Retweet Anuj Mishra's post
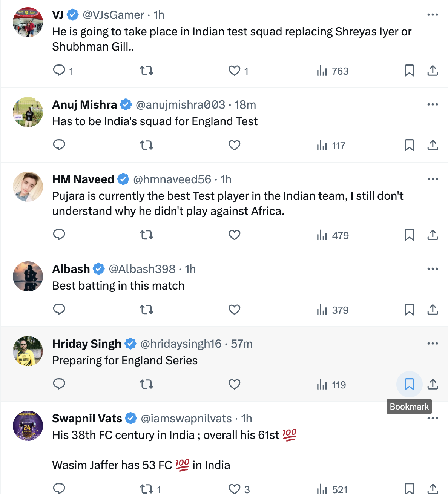 (x=146, y=145)
